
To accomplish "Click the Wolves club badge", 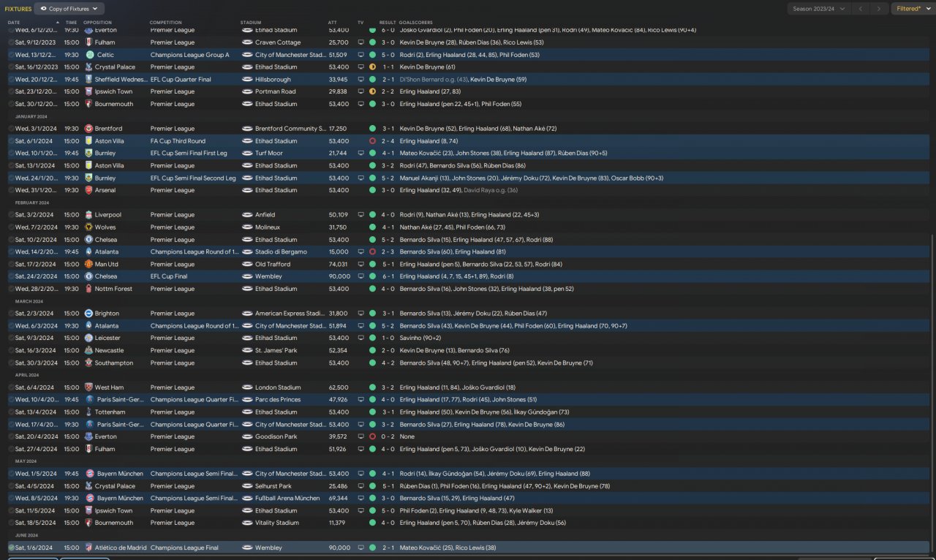I will [89, 227].
